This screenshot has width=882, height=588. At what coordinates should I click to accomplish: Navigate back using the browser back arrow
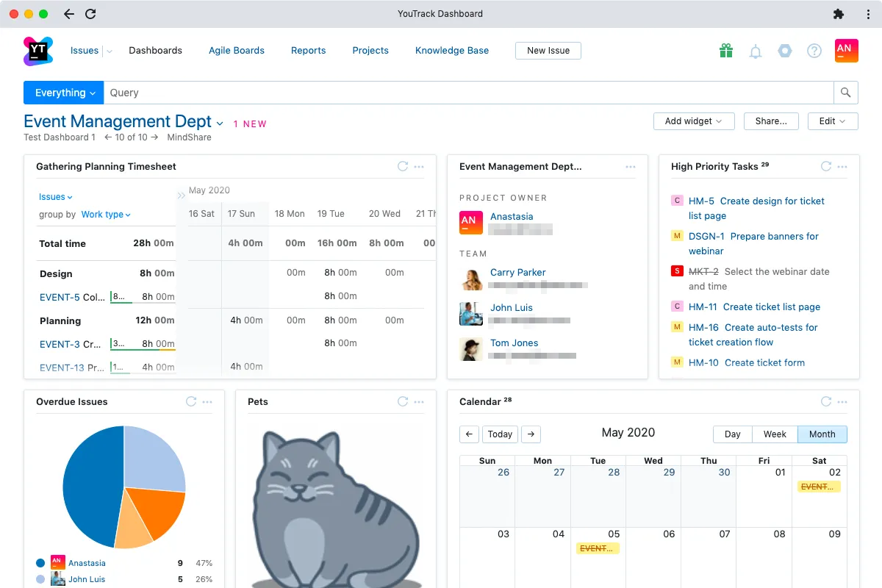click(68, 13)
